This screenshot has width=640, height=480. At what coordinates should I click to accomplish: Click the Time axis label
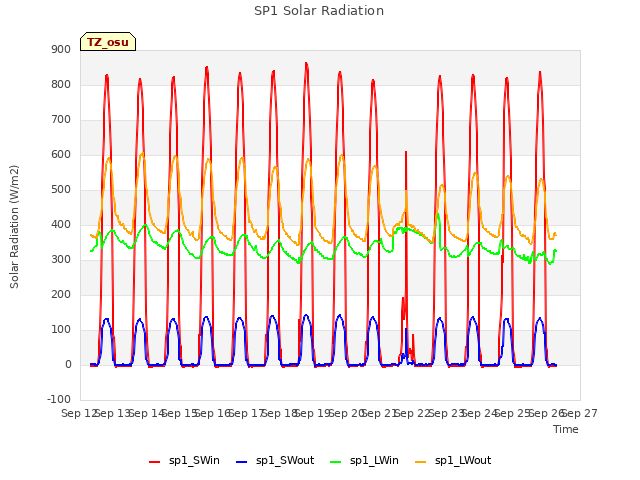click(x=566, y=429)
